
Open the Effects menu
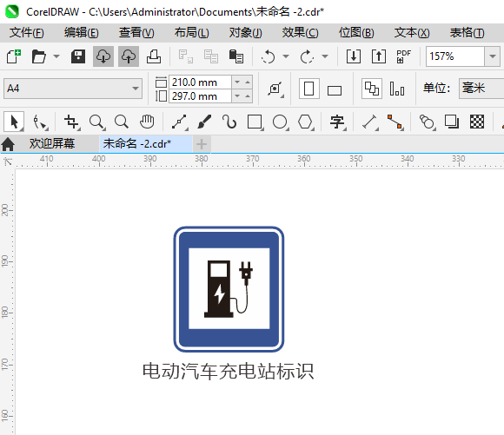(x=300, y=33)
